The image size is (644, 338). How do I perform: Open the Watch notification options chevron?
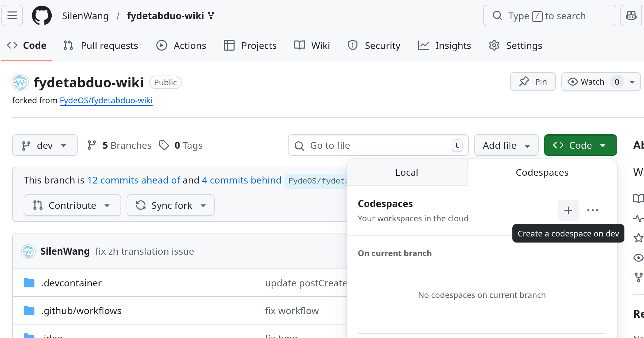pyautogui.click(x=632, y=81)
